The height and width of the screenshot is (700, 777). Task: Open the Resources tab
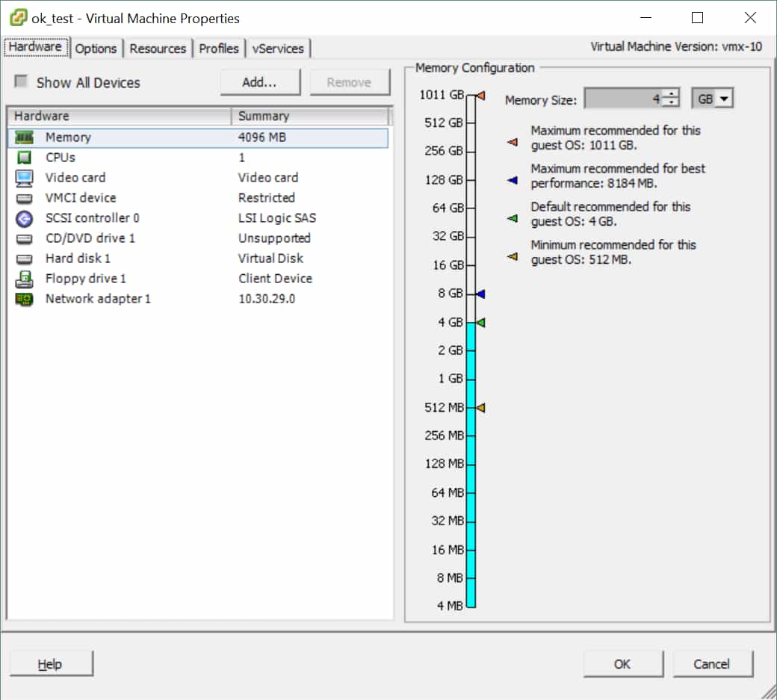click(158, 48)
